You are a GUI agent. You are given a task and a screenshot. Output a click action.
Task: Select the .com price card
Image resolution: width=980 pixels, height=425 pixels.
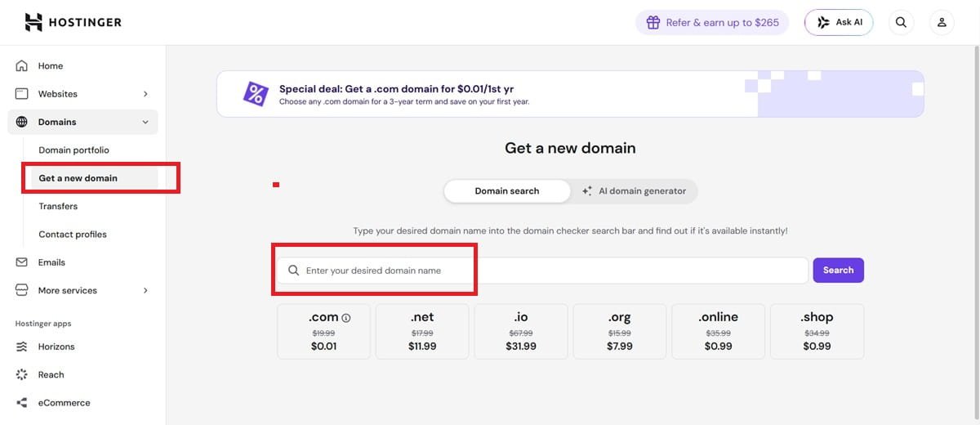point(324,332)
